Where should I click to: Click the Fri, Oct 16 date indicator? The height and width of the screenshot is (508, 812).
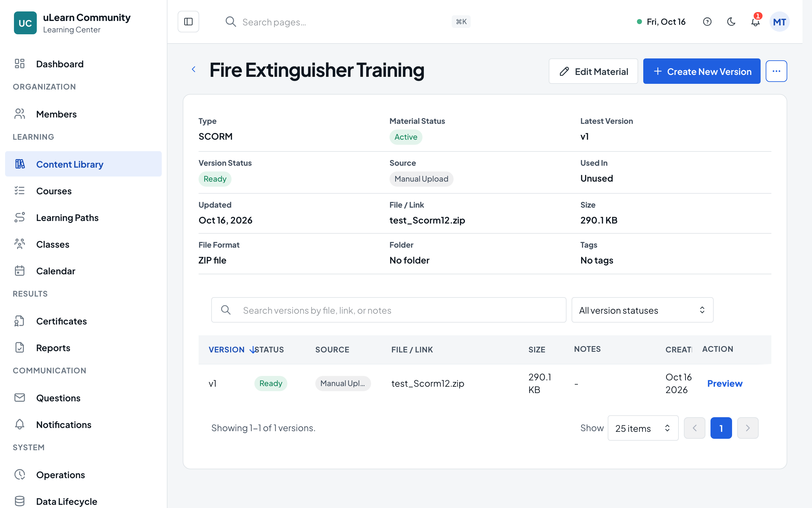pos(661,22)
